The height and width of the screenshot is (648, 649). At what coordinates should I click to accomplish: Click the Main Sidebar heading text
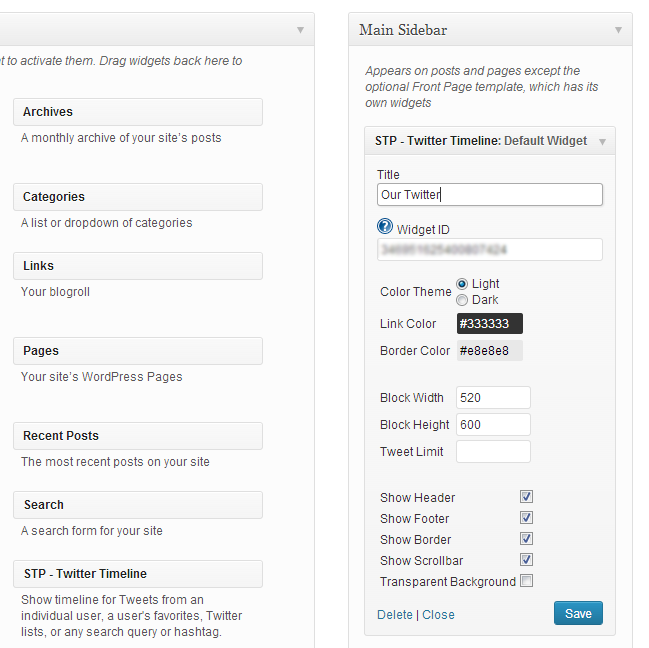pyautogui.click(x=403, y=30)
